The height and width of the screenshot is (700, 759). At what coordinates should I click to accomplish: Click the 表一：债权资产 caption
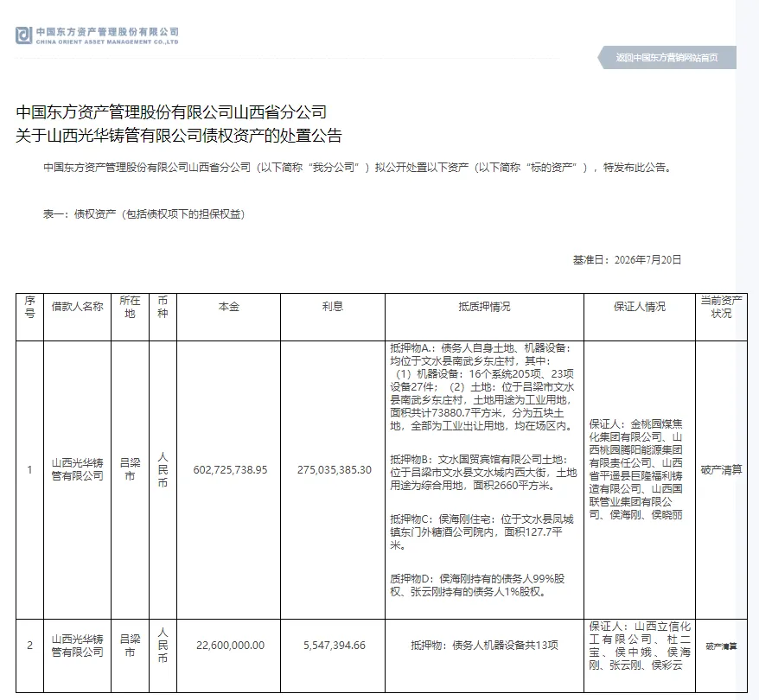(x=144, y=213)
